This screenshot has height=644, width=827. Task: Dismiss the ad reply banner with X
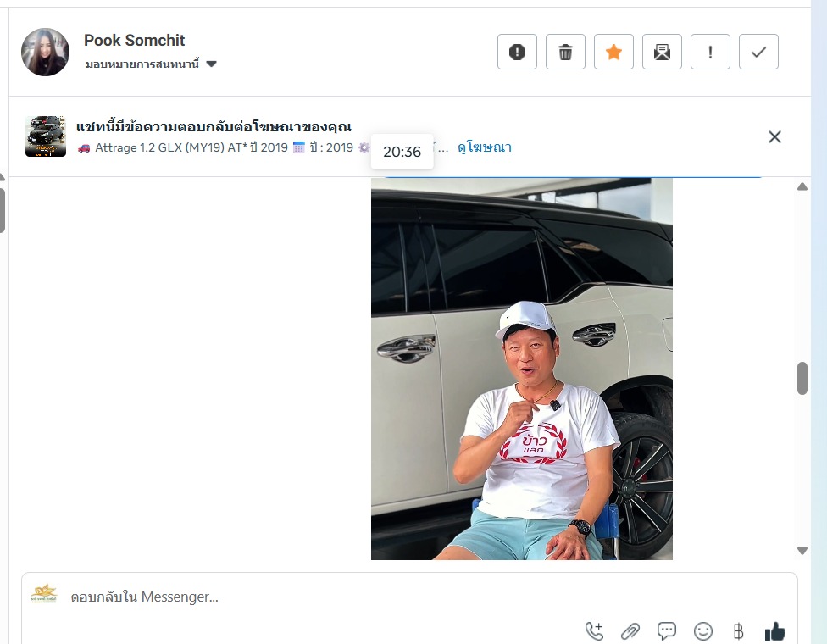tap(774, 137)
